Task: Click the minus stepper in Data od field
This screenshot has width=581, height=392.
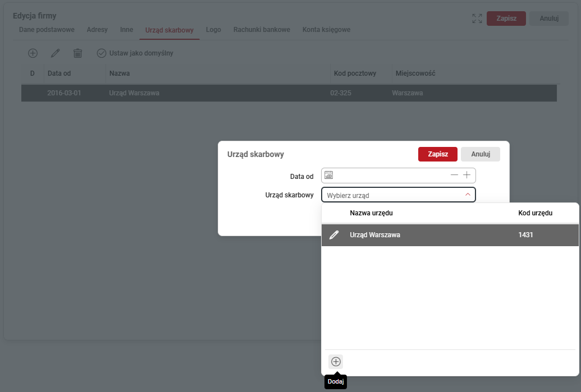Action: tap(455, 175)
